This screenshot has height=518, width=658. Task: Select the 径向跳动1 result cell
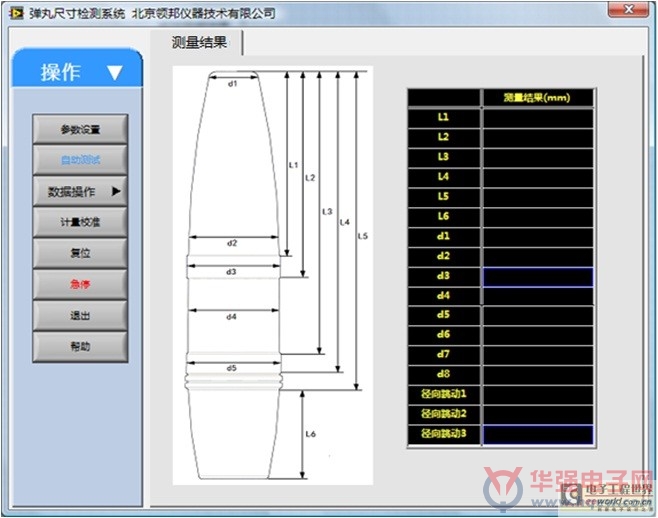click(x=538, y=394)
